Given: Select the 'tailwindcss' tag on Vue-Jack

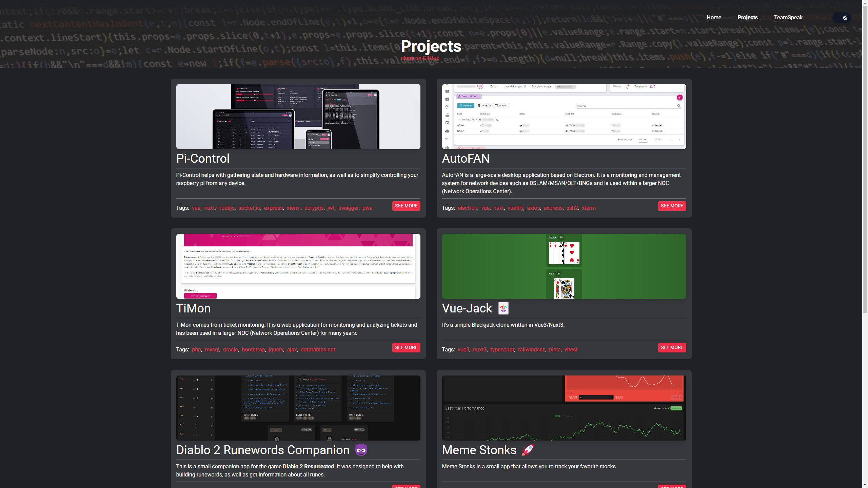Looking at the screenshot, I should point(531,350).
